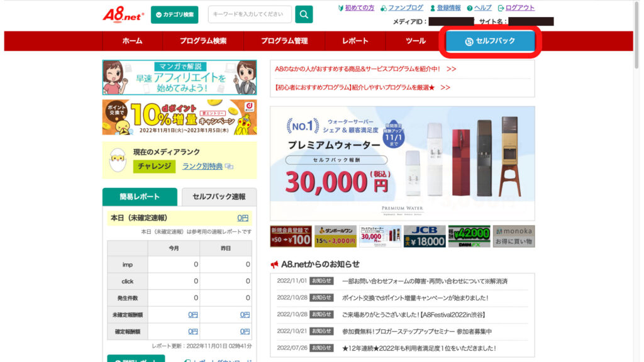This screenshot has width=644, height=362.
Task: Open the 12年連続 利用者満足度1位 notice
Action: (x=419, y=348)
